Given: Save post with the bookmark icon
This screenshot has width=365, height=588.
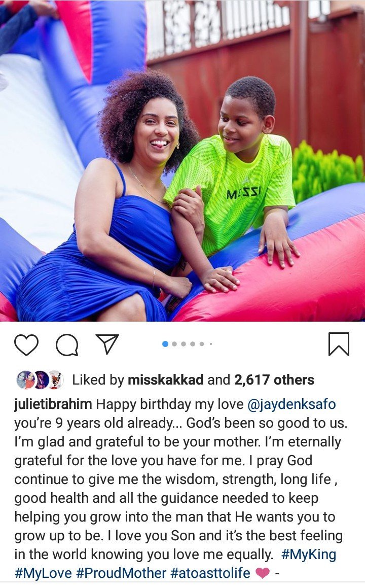Looking at the screenshot, I should tap(339, 344).
